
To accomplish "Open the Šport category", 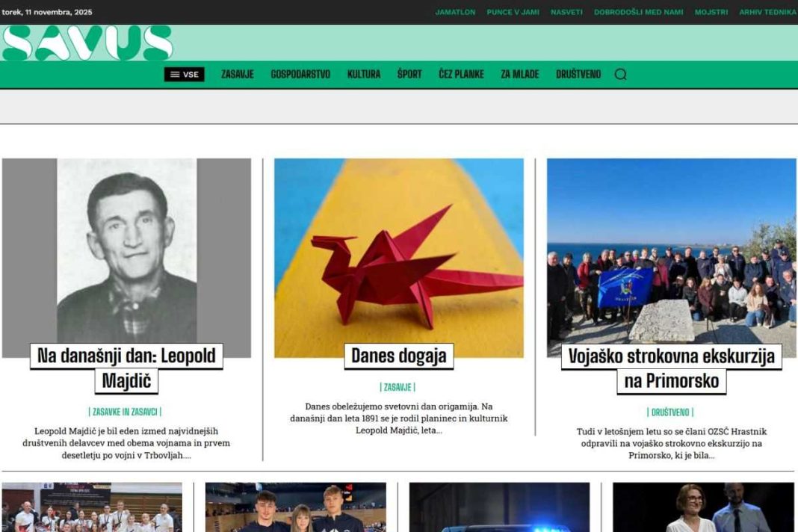I will pyautogui.click(x=409, y=74).
